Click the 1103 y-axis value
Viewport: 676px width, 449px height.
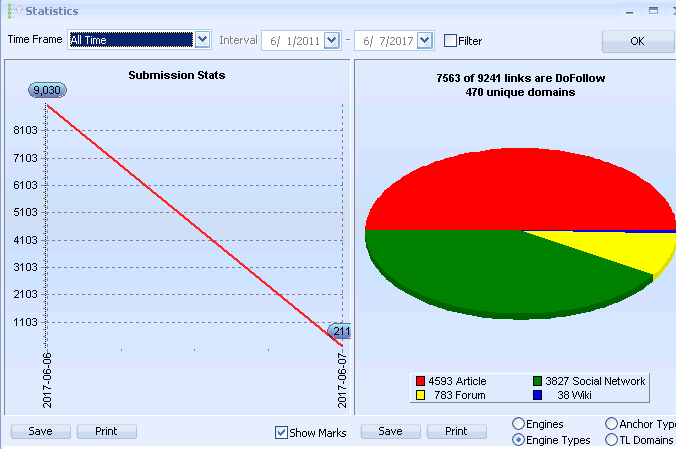[x=25, y=322]
